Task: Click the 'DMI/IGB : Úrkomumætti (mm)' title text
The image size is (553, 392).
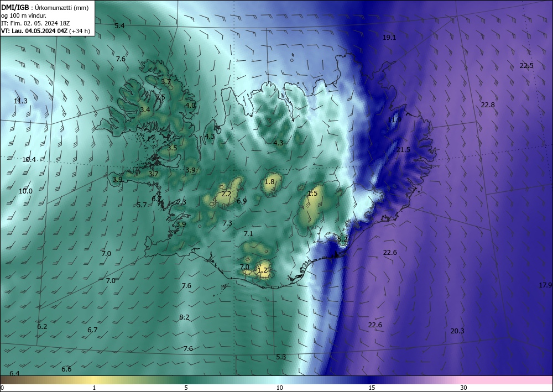Action: point(45,8)
